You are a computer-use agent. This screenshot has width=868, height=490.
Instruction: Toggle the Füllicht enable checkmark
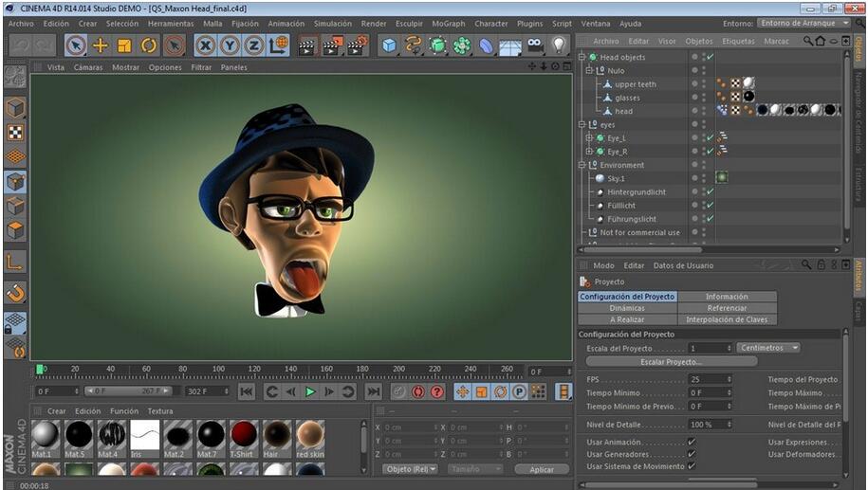point(710,205)
